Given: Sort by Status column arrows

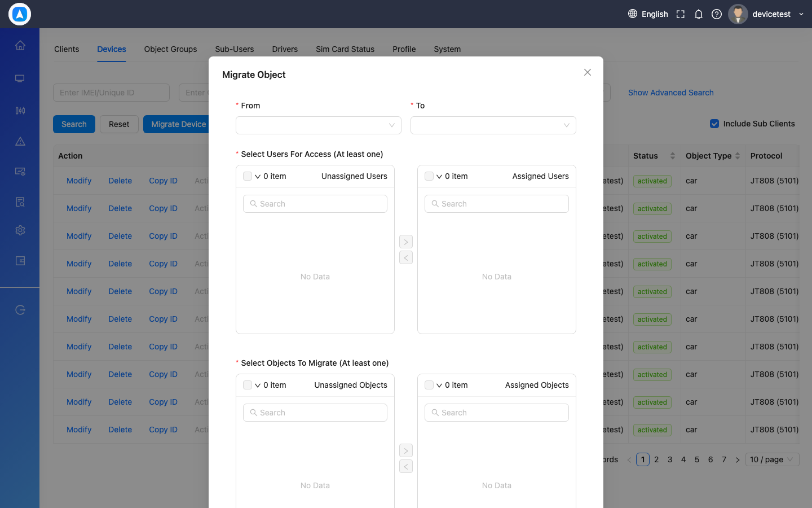Looking at the screenshot, I should coord(673,156).
